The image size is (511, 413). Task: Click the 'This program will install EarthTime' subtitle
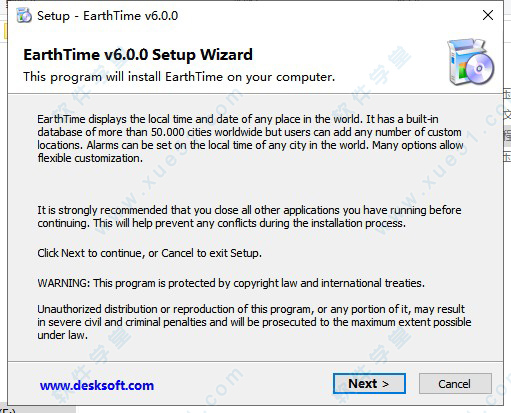(179, 77)
